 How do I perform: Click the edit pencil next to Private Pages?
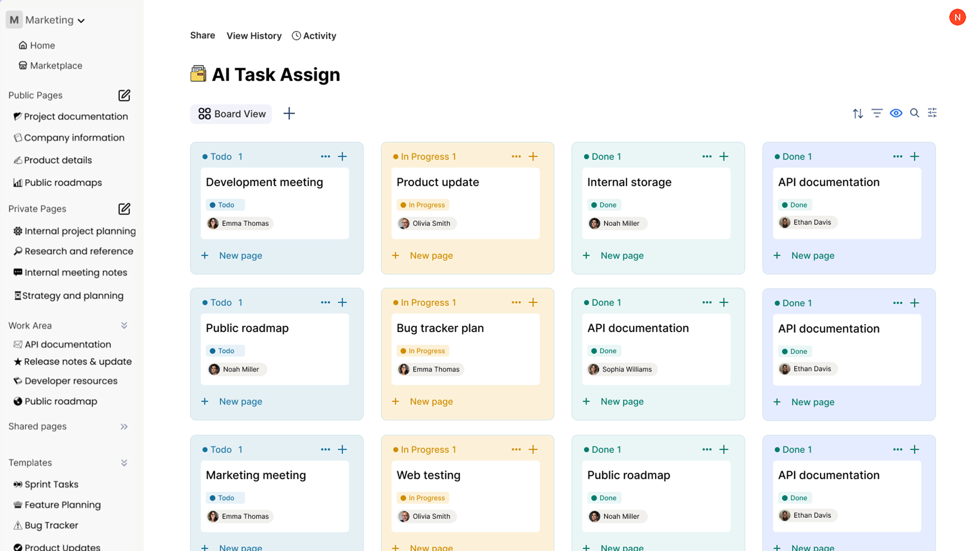point(124,208)
